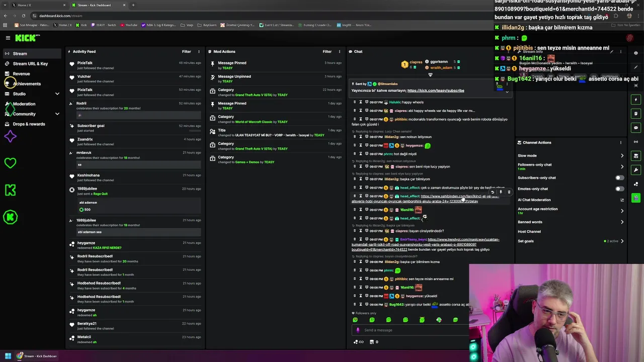This screenshot has height=362, width=644.
Task: Click the chat bubble icon in right rail
Action: (x=636, y=128)
